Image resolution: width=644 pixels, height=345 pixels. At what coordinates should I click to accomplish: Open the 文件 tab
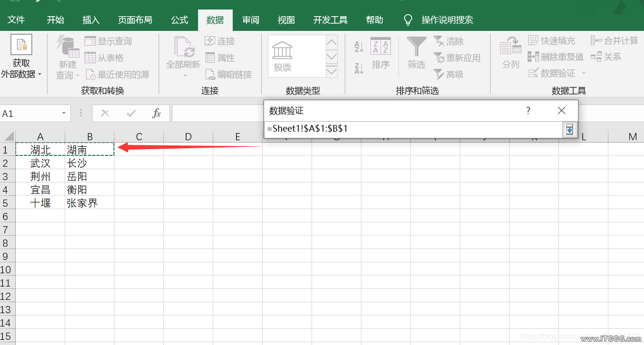[16, 20]
